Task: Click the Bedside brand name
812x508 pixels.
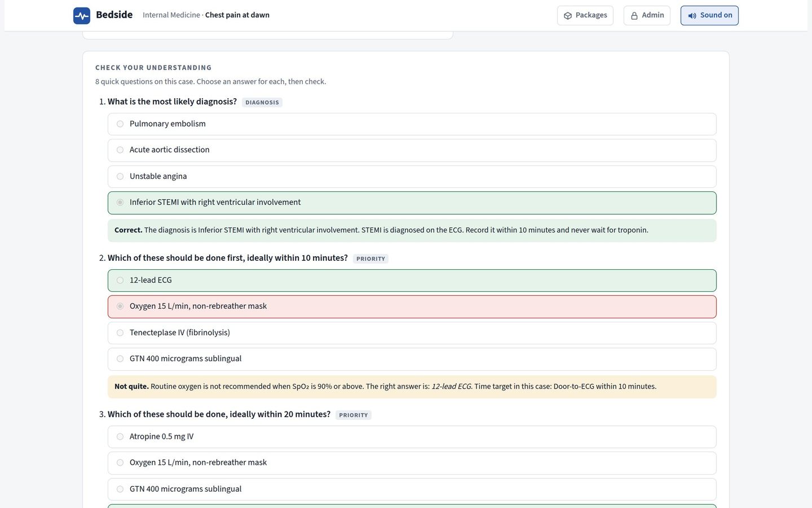Action: pyautogui.click(x=114, y=15)
